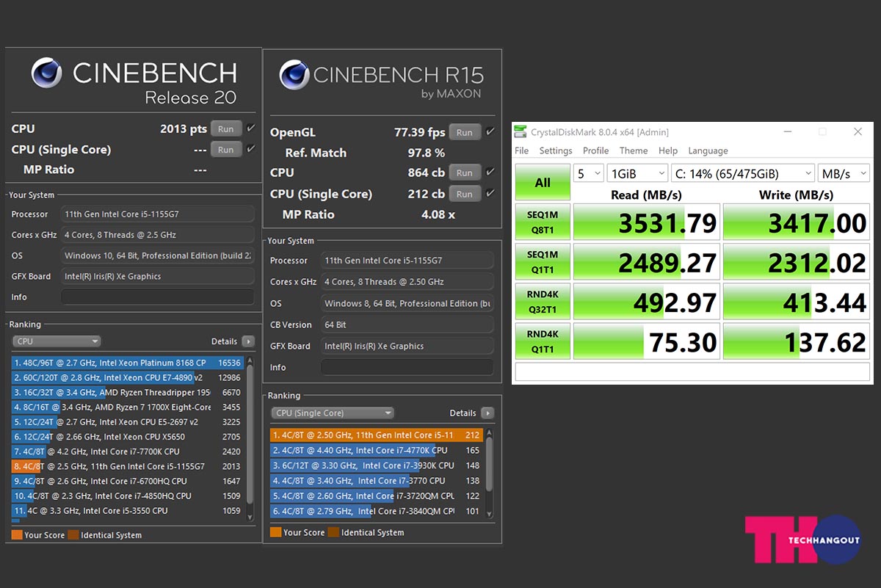Click the 492.97 random read result
Viewport: 881px width, 588px height.
[646, 301]
